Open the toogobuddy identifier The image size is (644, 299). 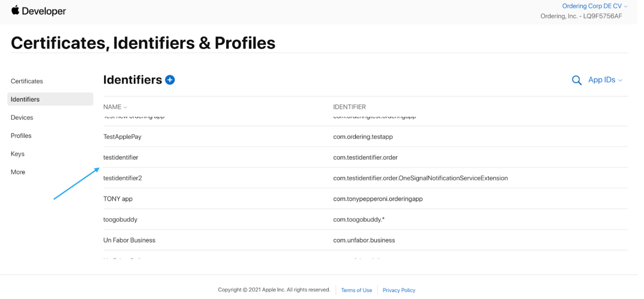click(x=120, y=219)
